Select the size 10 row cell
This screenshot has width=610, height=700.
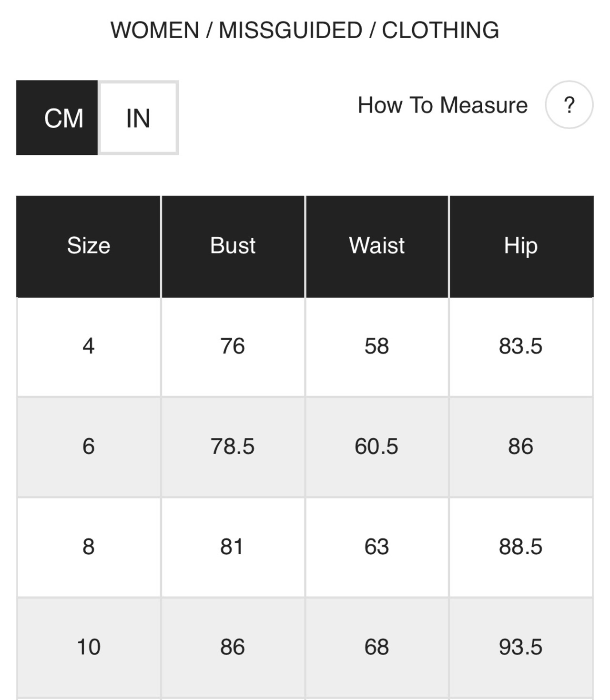(x=89, y=647)
